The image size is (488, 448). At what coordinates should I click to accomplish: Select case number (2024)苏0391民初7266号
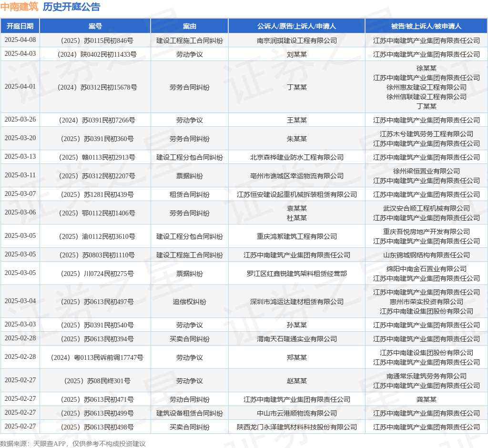coord(95,120)
